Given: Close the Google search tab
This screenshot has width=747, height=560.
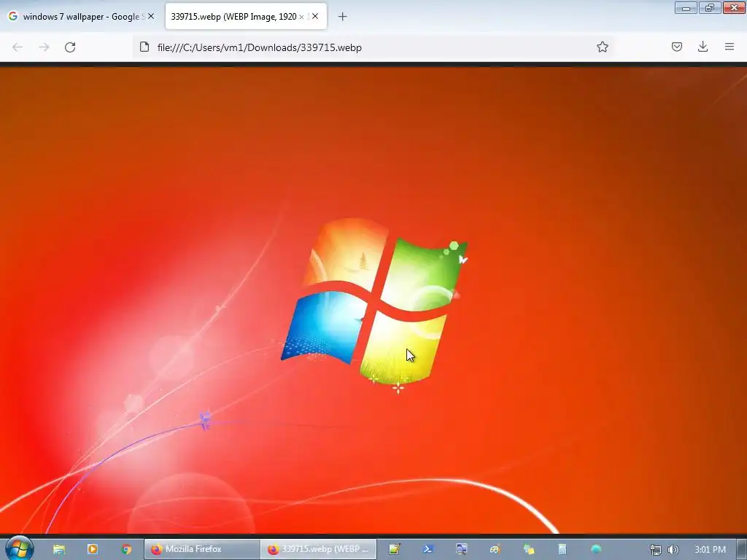Looking at the screenshot, I should [x=151, y=16].
